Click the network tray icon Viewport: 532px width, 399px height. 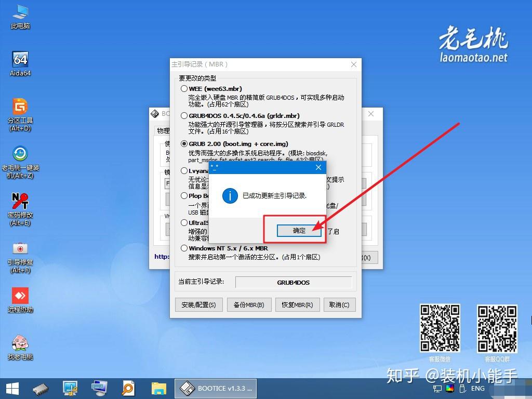(x=437, y=389)
